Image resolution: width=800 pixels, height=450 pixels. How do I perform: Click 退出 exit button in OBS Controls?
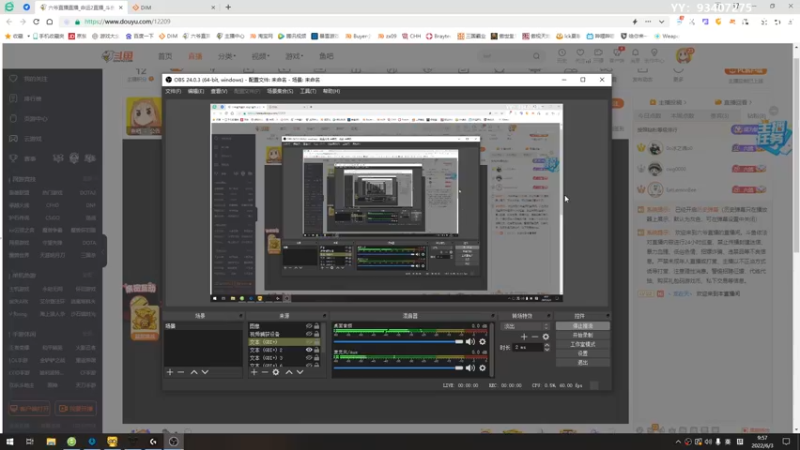583,363
